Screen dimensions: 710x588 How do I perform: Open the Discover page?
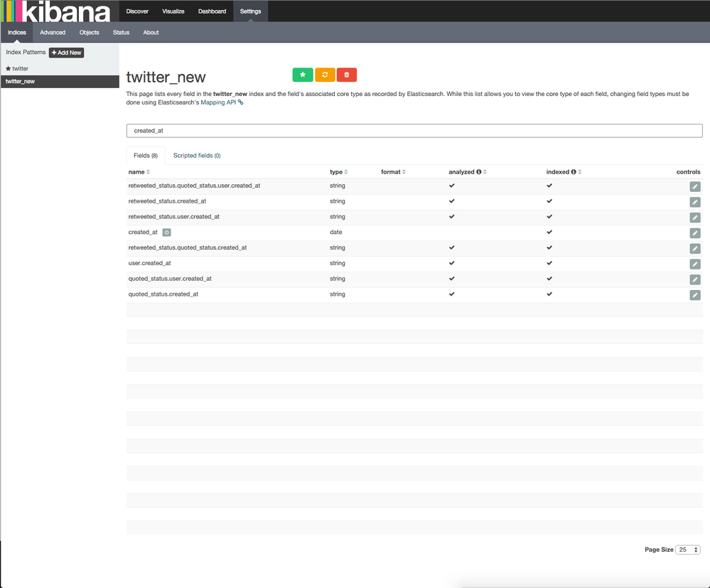tap(136, 11)
